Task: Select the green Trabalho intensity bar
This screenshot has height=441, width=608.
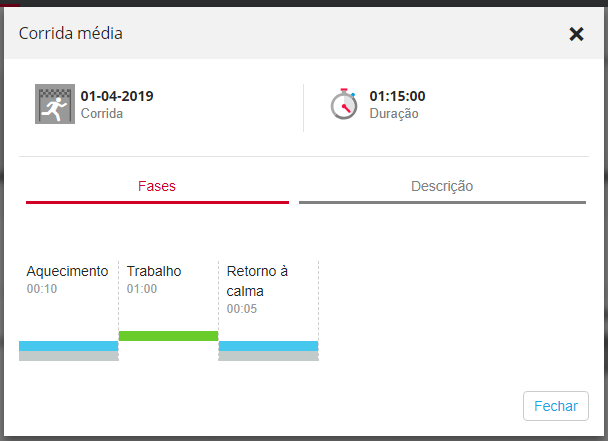Action: [x=168, y=336]
